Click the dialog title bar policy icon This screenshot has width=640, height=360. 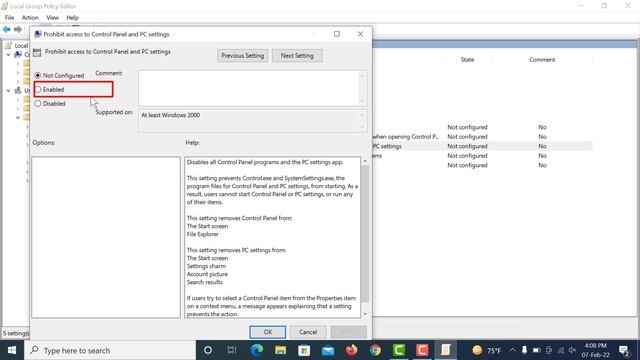pyautogui.click(x=38, y=34)
